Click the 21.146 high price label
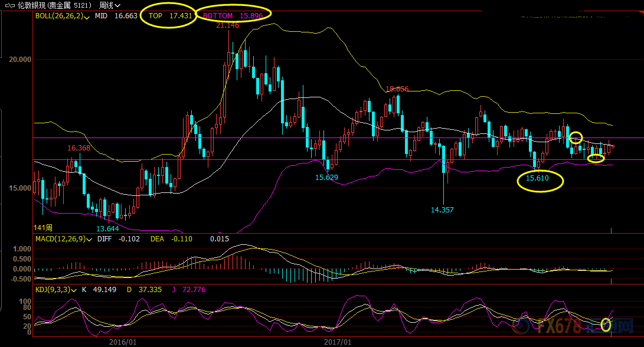Image resolution: width=644 pixels, height=347 pixels. click(x=228, y=25)
